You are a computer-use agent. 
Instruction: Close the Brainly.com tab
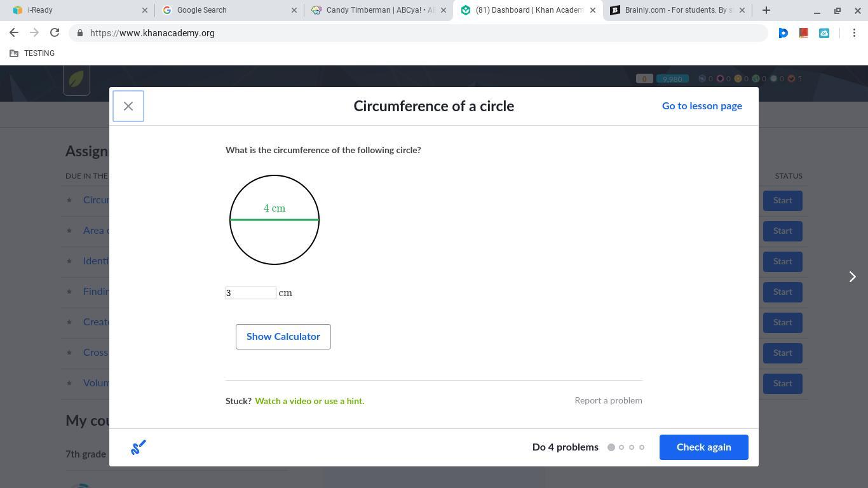click(742, 10)
